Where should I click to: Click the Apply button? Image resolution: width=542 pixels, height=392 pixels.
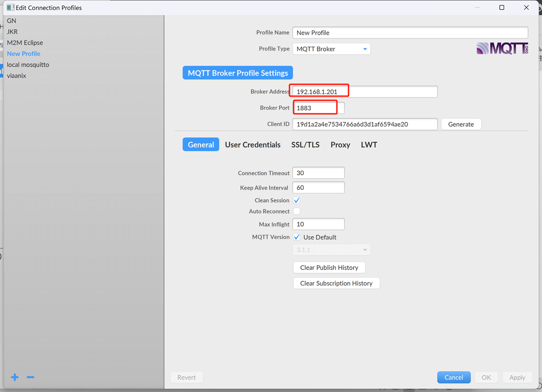[517, 377]
